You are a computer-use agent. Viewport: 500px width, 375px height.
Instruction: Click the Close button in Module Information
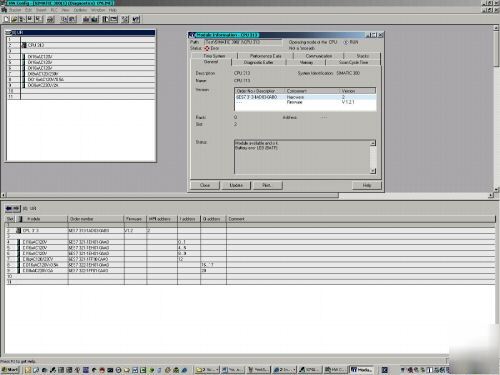205,185
